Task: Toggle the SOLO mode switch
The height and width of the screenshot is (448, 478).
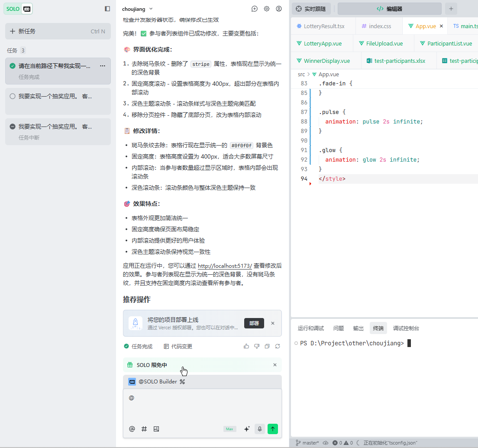Action: [27, 9]
